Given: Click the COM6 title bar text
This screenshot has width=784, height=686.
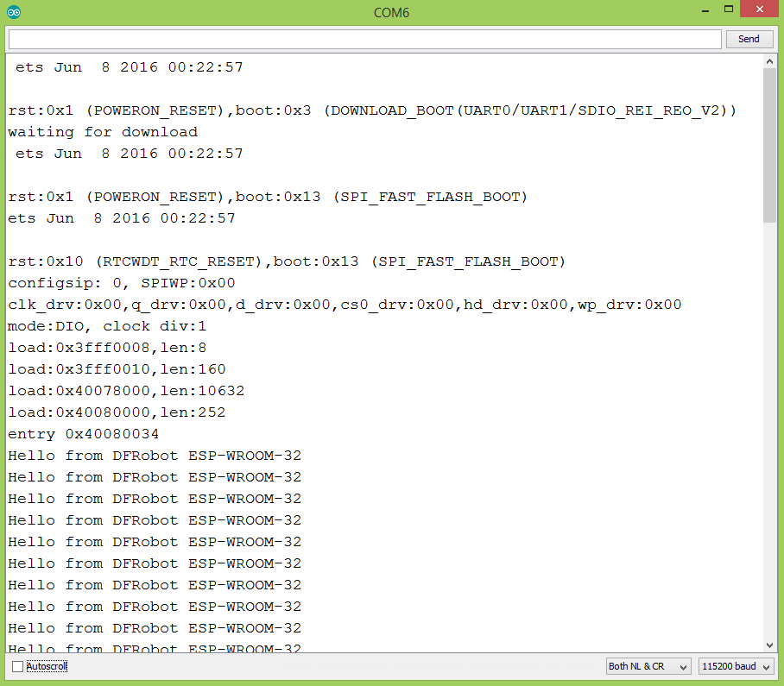Looking at the screenshot, I should [x=391, y=12].
